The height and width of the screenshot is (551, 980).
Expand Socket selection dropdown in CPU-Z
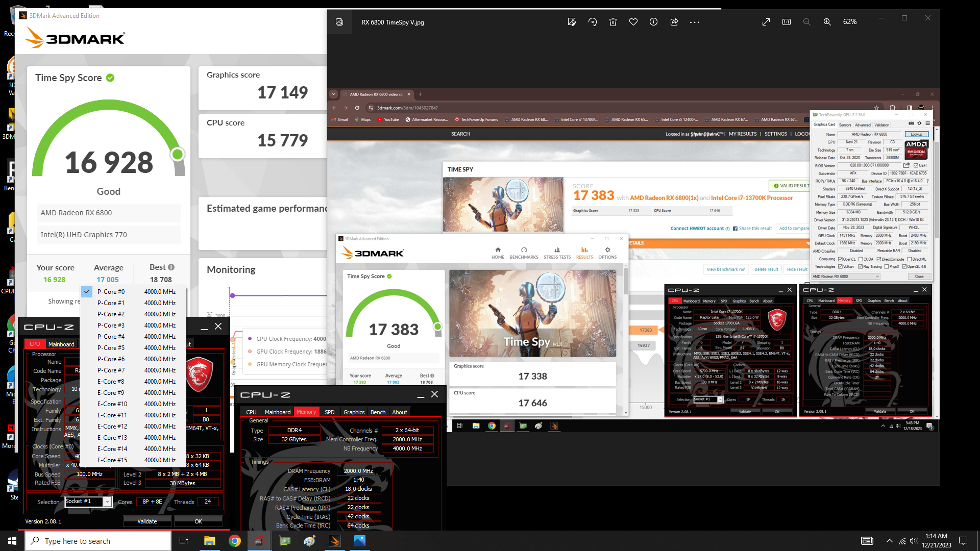pyautogui.click(x=106, y=501)
